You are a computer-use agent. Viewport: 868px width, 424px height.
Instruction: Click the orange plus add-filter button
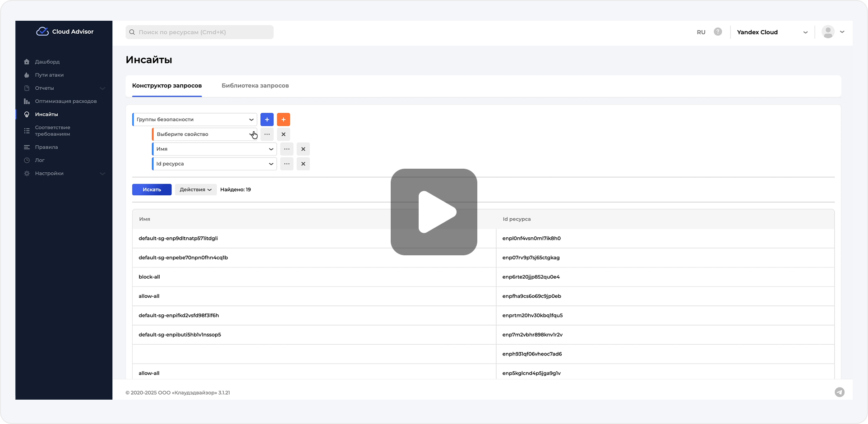click(283, 120)
